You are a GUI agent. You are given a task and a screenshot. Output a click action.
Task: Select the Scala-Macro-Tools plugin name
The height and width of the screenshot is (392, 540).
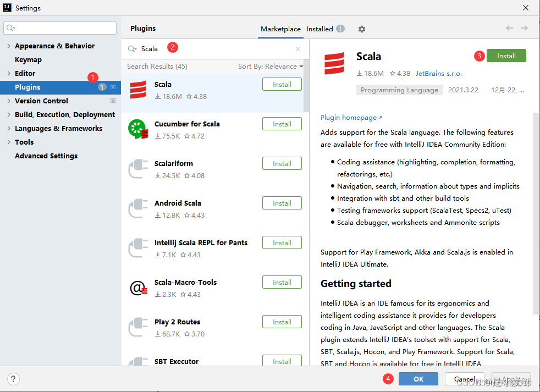click(x=186, y=283)
